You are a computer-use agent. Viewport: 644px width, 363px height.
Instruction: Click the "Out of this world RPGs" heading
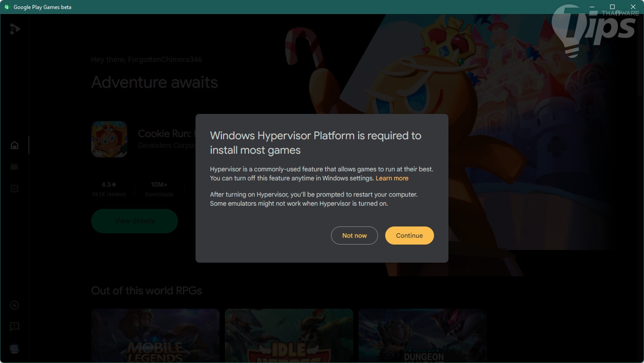pyautogui.click(x=147, y=291)
